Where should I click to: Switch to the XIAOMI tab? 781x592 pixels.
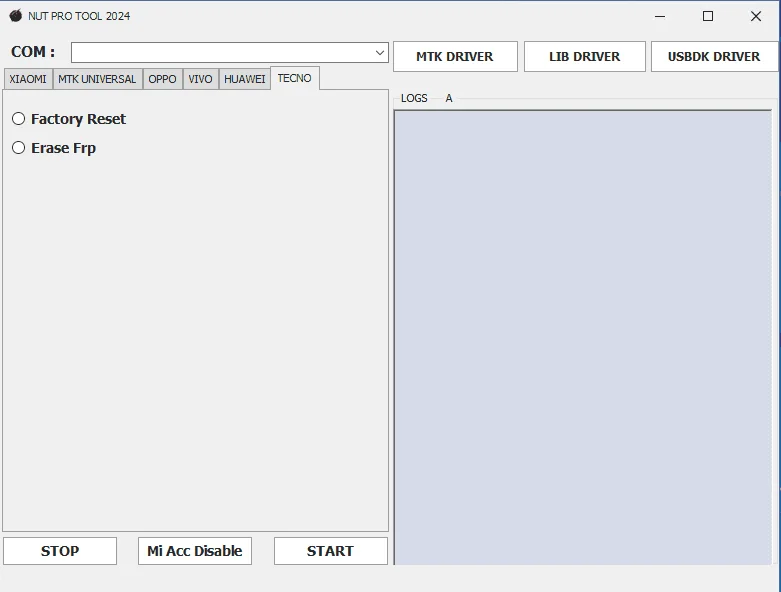coord(28,80)
